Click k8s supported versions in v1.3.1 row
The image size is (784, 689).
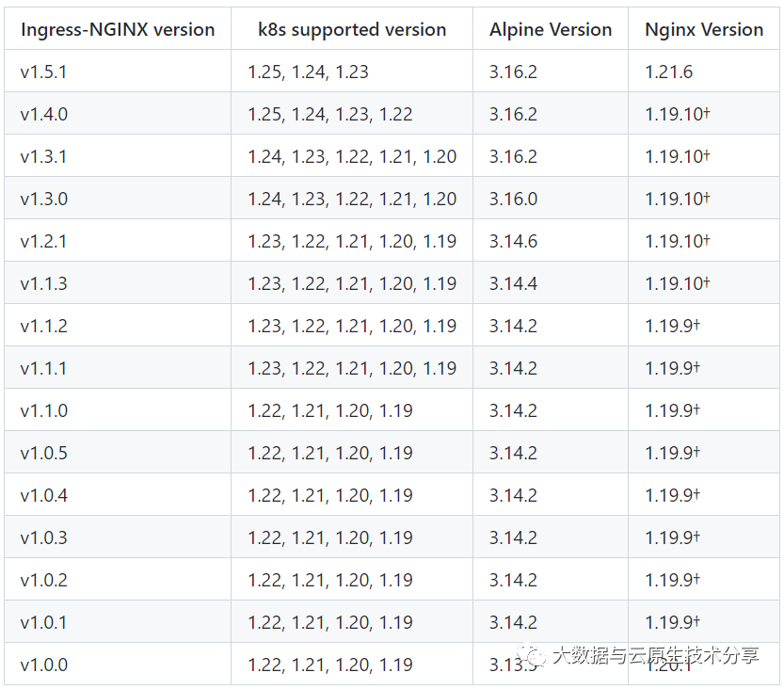click(x=352, y=155)
